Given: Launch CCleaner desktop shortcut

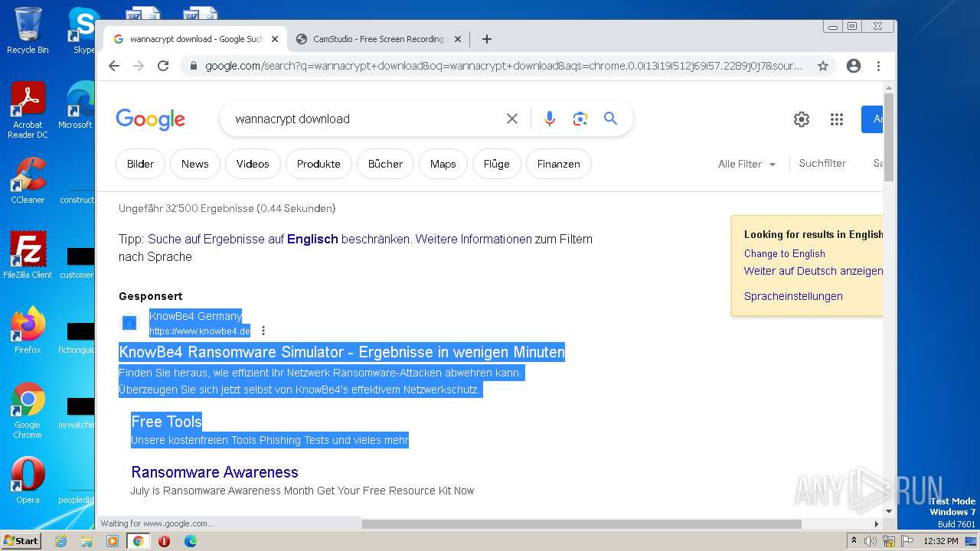Looking at the screenshot, I should pyautogui.click(x=28, y=181).
